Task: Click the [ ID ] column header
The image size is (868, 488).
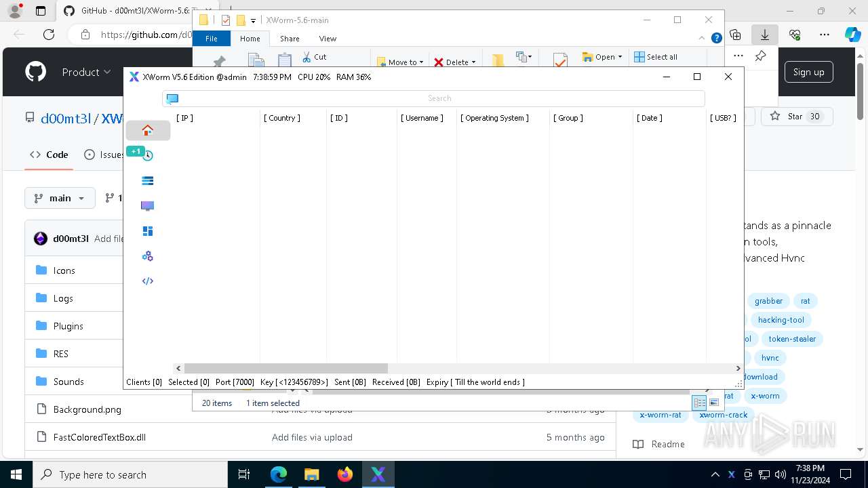Action: point(339,118)
